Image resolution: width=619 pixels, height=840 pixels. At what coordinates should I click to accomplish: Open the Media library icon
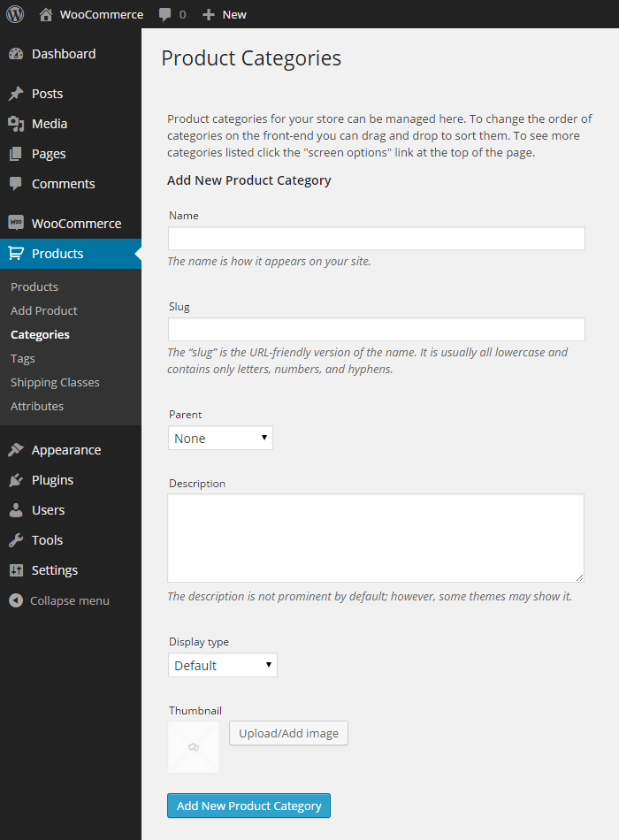coord(16,124)
